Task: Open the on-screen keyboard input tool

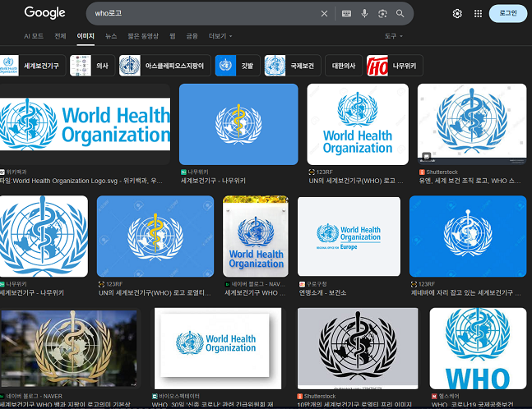Action: coord(346,14)
